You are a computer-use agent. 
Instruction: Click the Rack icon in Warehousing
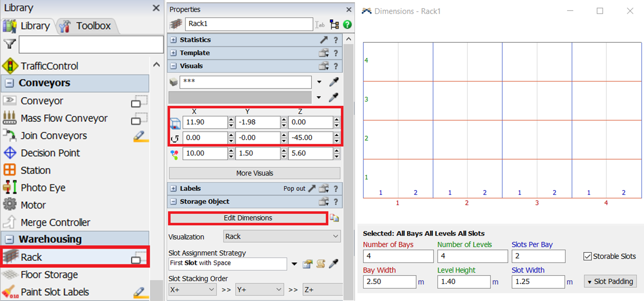click(x=10, y=257)
